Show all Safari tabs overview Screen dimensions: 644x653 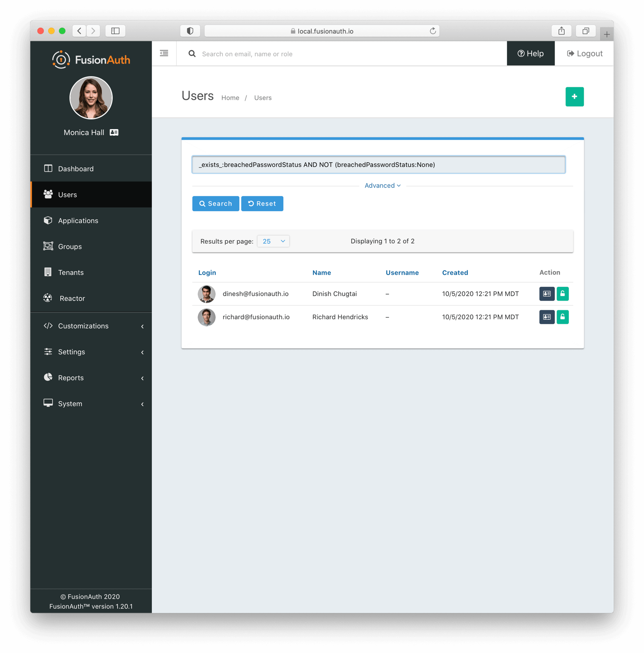click(x=586, y=31)
